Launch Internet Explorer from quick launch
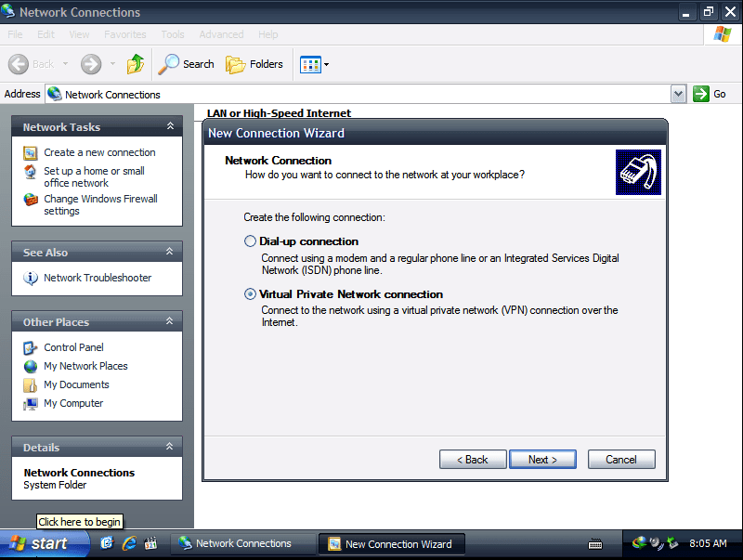 click(x=129, y=543)
